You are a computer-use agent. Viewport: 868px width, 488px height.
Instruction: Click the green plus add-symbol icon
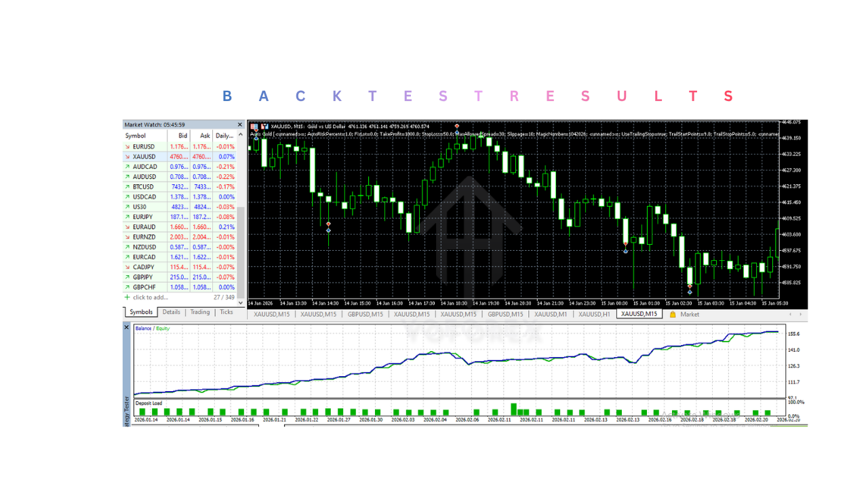click(127, 297)
